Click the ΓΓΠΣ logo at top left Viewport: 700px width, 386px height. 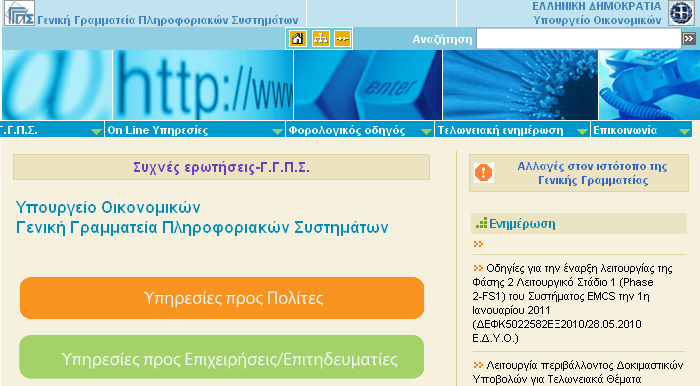click(x=19, y=13)
